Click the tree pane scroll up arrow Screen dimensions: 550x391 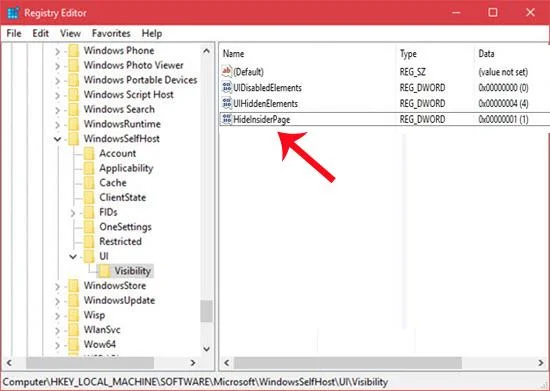[206, 51]
